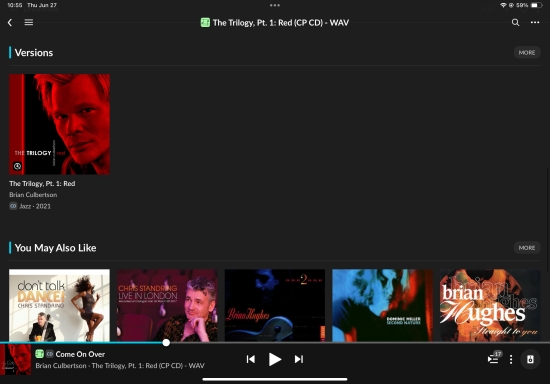This screenshot has width=550, height=384.
Task: Click the now-playing artist and album line
Action: point(120,365)
